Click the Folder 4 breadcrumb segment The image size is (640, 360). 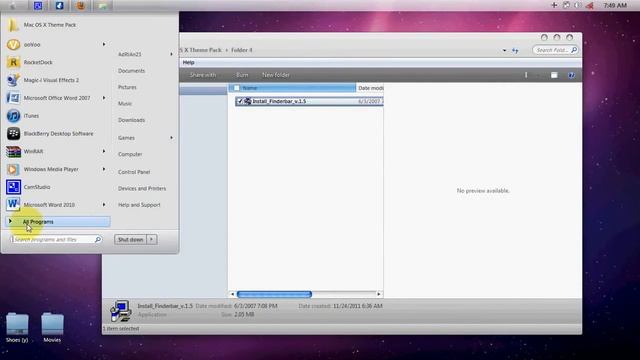click(242, 50)
